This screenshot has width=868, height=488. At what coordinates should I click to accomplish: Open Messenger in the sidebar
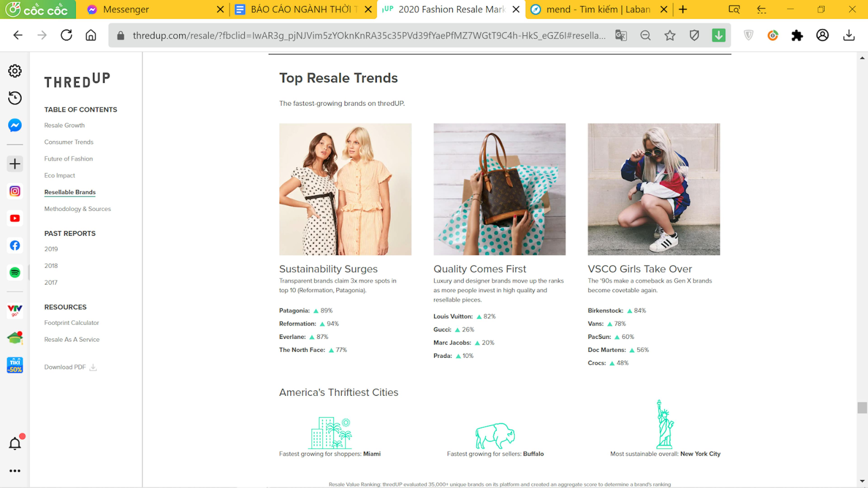click(x=15, y=125)
